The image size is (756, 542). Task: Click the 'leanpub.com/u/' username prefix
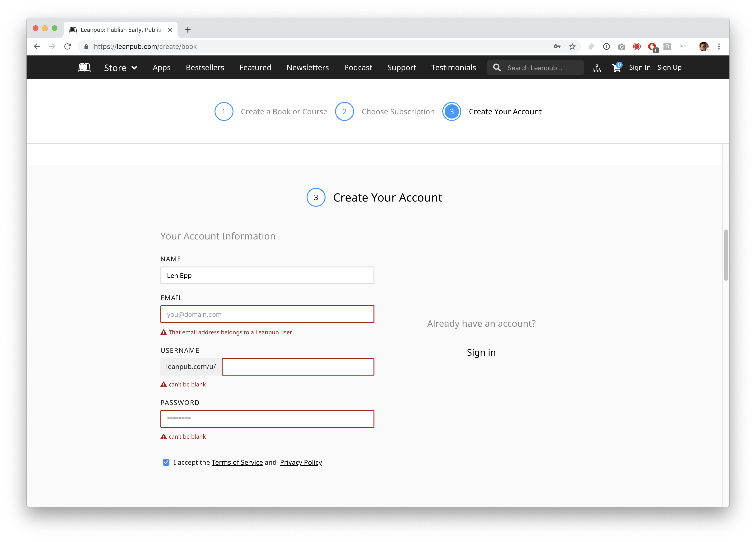click(191, 367)
